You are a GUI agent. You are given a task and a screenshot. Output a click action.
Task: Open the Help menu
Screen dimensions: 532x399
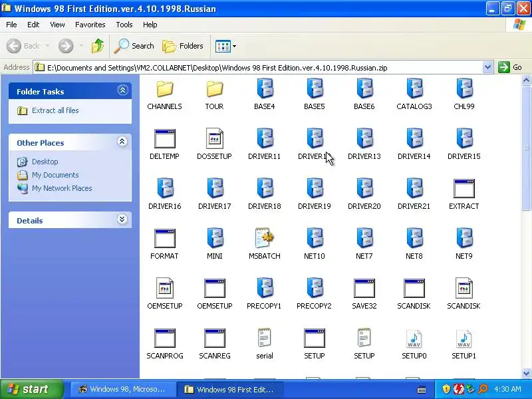[150, 25]
